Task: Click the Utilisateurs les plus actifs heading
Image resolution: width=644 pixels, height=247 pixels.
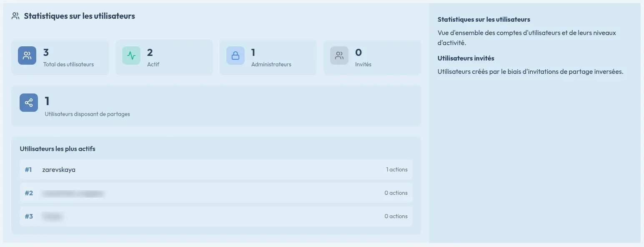Action: 58,149
